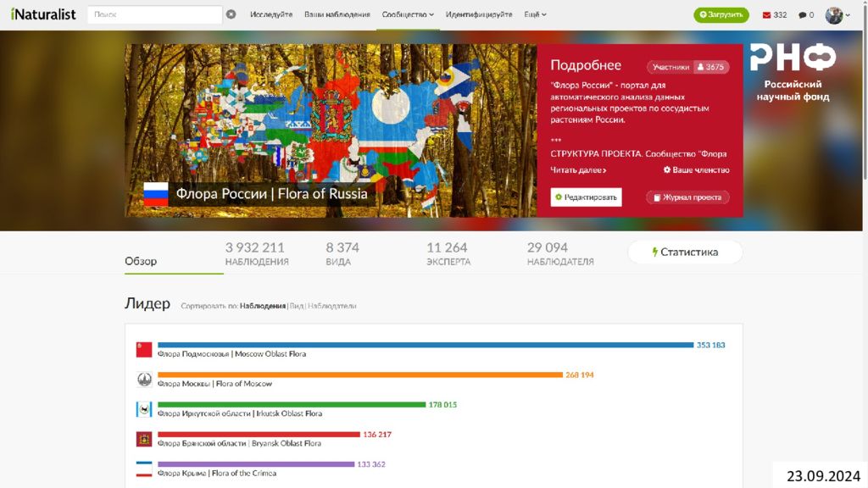Click the 353 183 observation count
The width and height of the screenshot is (868, 488).
click(711, 346)
